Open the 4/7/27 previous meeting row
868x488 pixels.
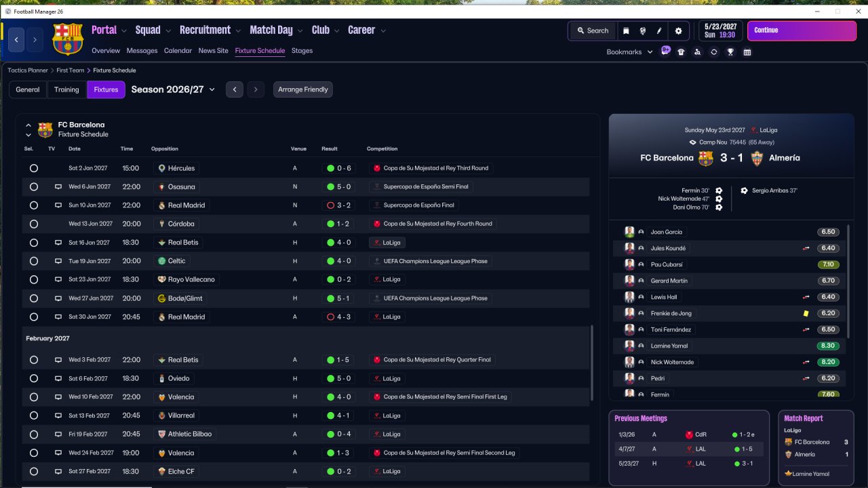pyautogui.click(x=688, y=449)
